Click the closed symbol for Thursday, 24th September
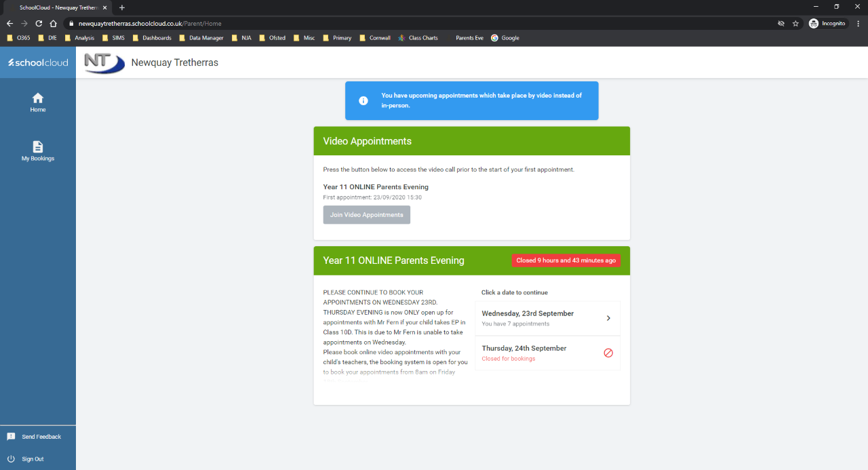Image resolution: width=868 pixels, height=470 pixels. pos(608,353)
